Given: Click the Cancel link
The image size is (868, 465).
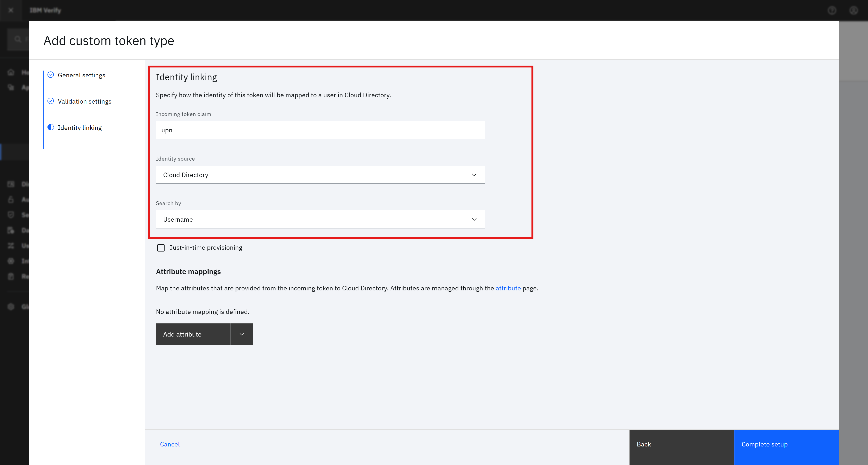Looking at the screenshot, I should tap(170, 444).
